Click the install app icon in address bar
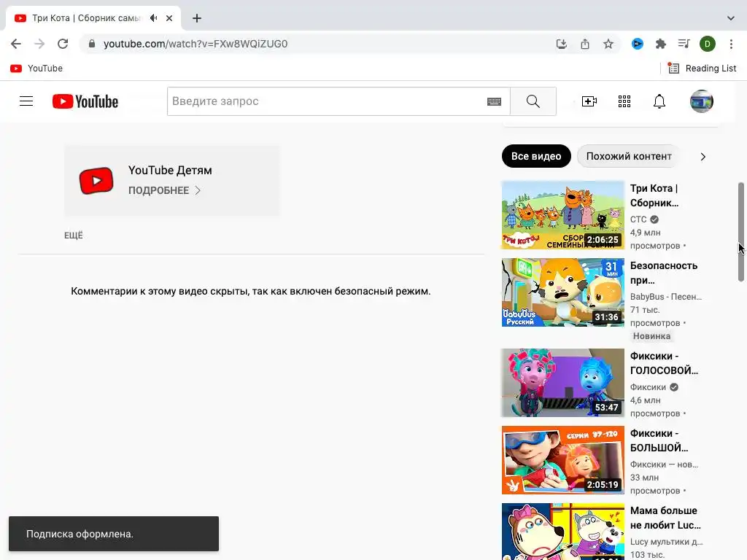The image size is (747, 560). 562,44
